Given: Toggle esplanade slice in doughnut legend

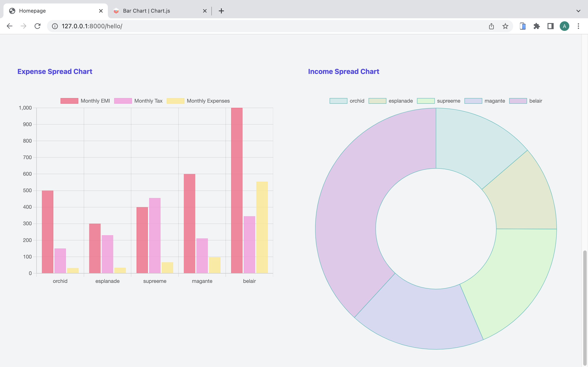Looking at the screenshot, I should coord(391,101).
